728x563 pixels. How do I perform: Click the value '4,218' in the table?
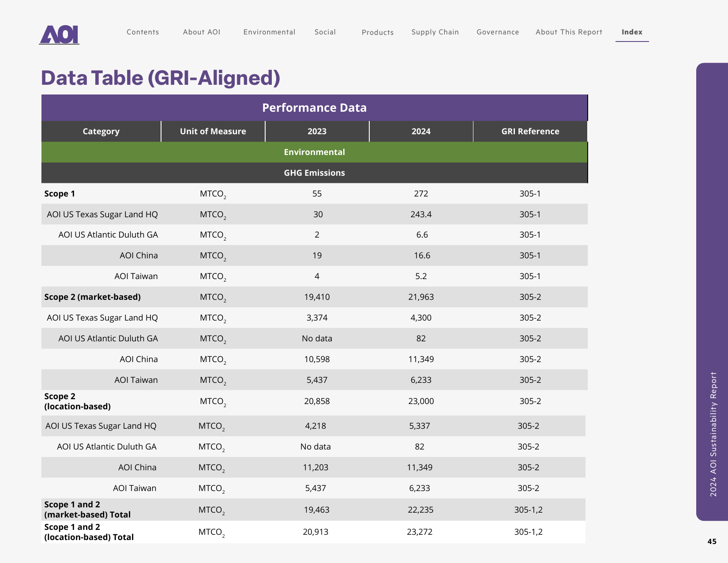click(315, 426)
